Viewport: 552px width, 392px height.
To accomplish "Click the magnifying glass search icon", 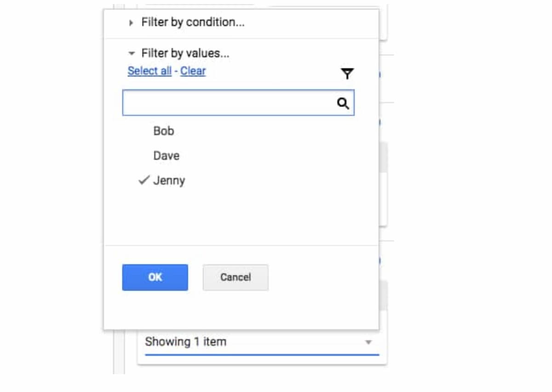I will [x=343, y=103].
